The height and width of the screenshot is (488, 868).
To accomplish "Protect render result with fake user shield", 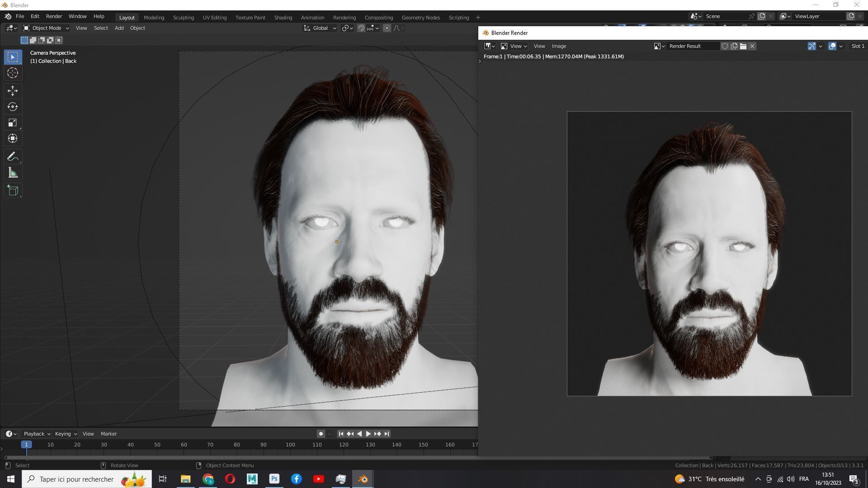I will point(725,46).
